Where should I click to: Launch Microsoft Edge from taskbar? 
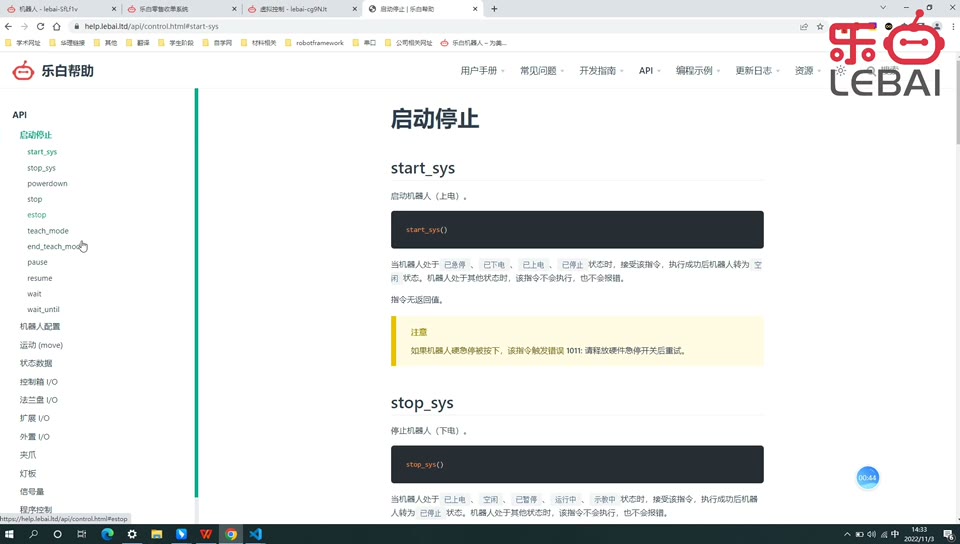tap(107, 534)
